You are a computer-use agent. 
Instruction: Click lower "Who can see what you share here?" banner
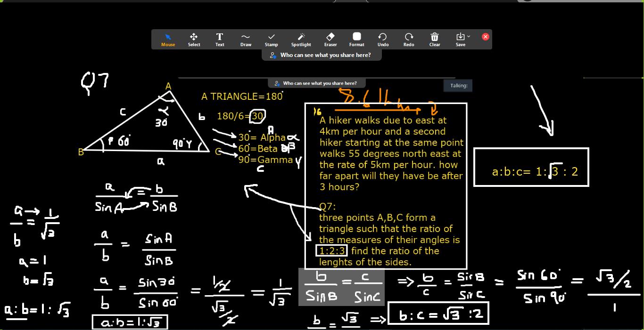(316, 83)
